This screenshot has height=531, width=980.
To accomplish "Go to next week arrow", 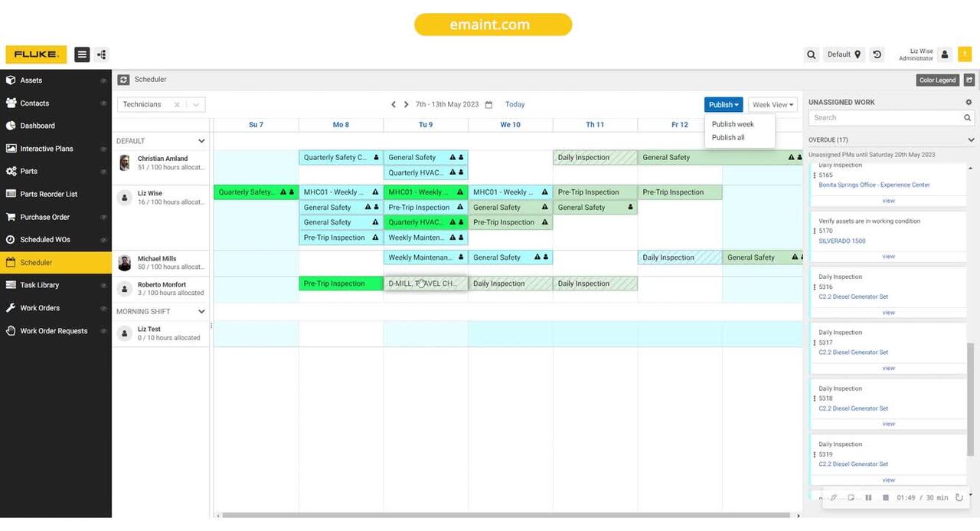I will coord(406,104).
